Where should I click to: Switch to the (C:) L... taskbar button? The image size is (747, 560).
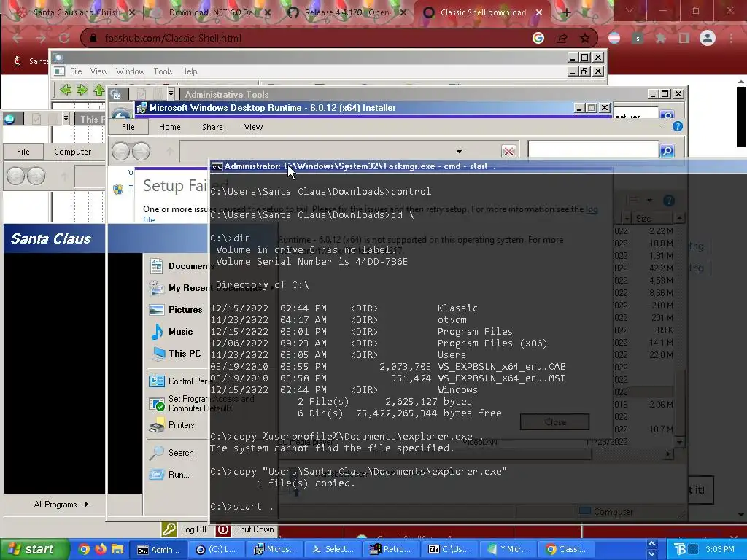(217, 550)
